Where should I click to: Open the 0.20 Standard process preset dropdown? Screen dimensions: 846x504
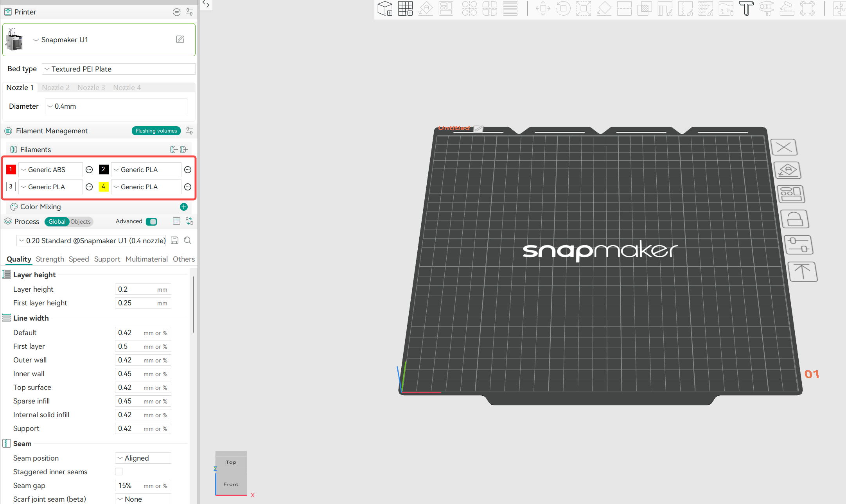click(x=92, y=241)
